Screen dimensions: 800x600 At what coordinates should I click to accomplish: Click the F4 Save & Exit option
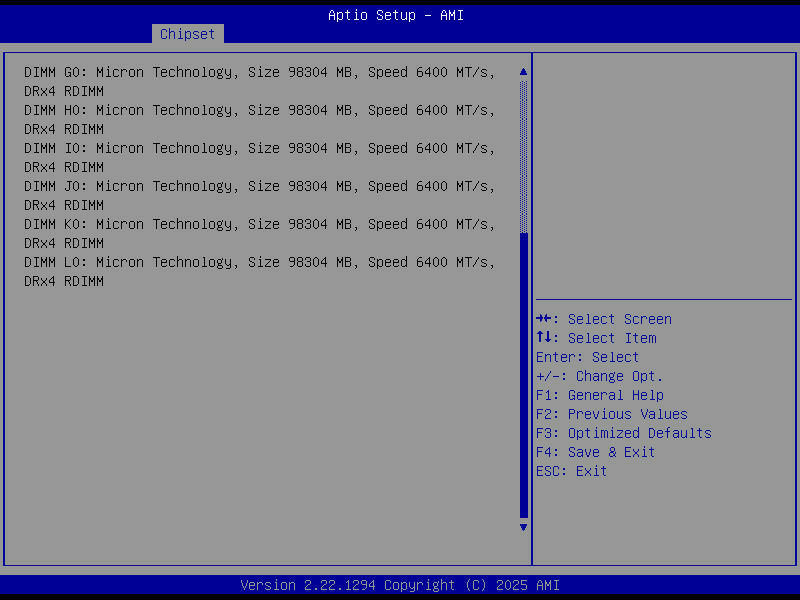tap(596, 451)
